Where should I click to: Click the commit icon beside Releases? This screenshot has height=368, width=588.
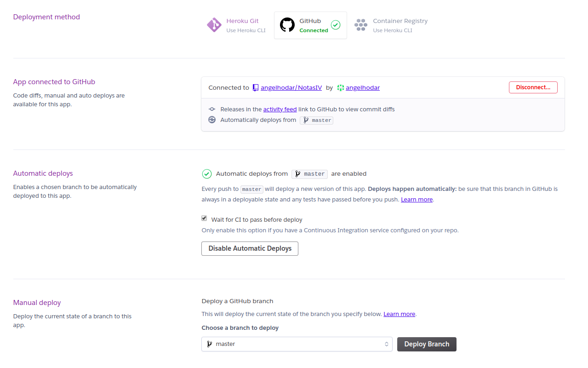click(212, 109)
